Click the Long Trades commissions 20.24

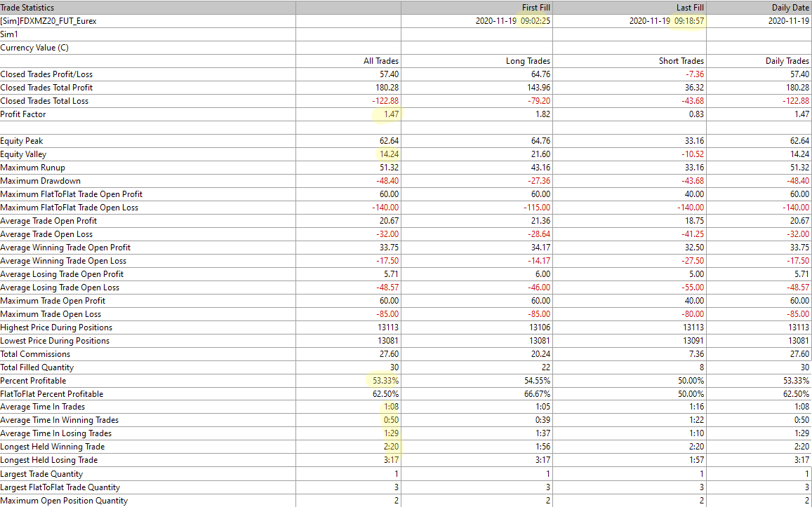(x=541, y=354)
